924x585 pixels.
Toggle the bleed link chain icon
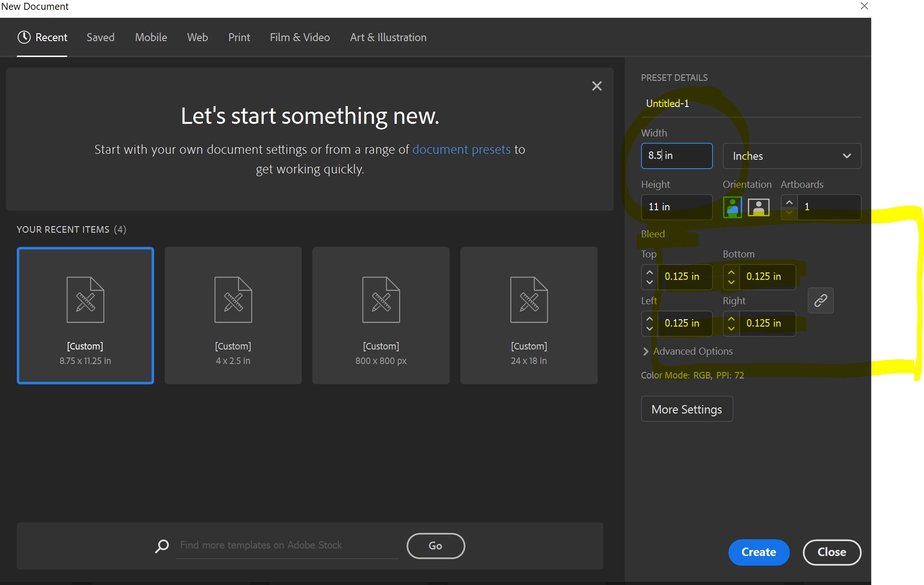click(x=820, y=300)
